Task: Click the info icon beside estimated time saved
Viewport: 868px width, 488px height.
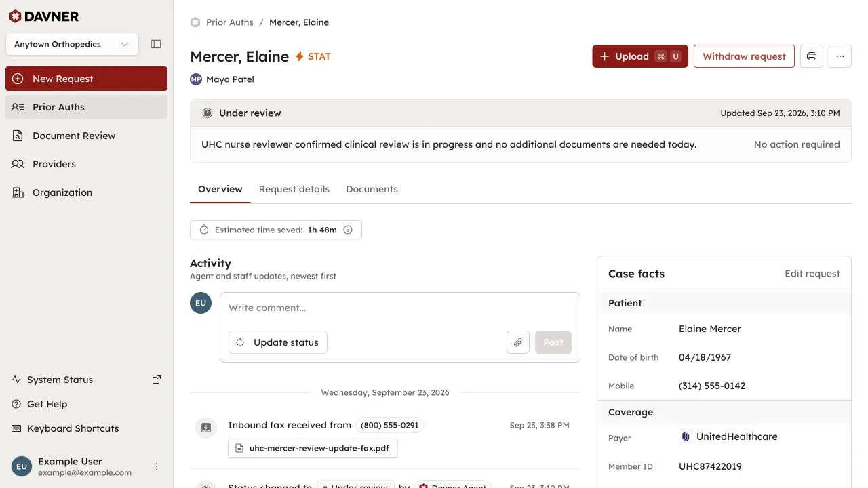Action: coord(348,230)
